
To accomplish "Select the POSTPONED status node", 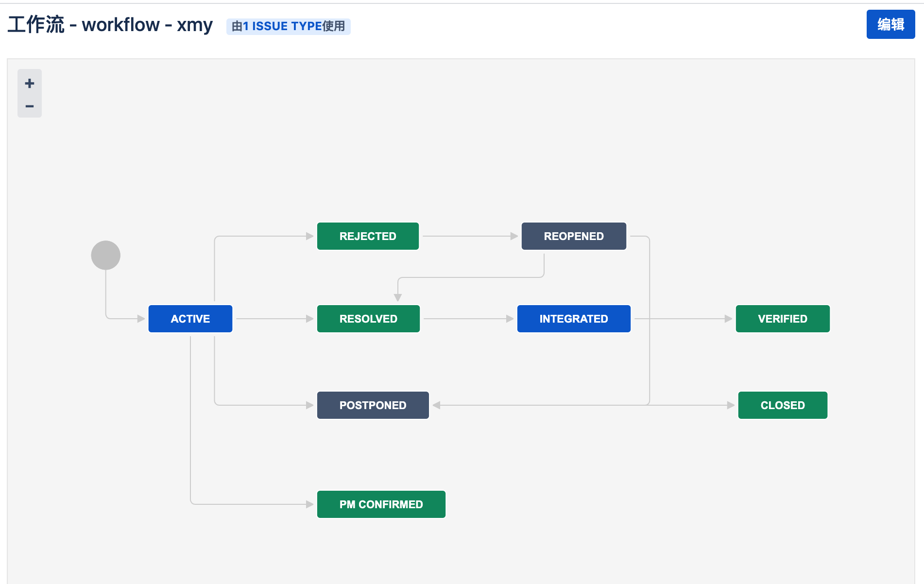I will pos(373,405).
